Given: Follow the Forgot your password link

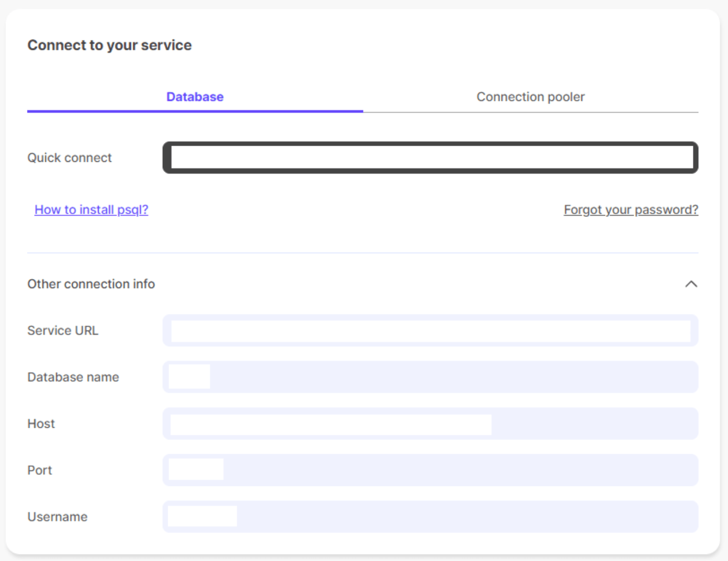Looking at the screenshot, I should coord(631,210).
